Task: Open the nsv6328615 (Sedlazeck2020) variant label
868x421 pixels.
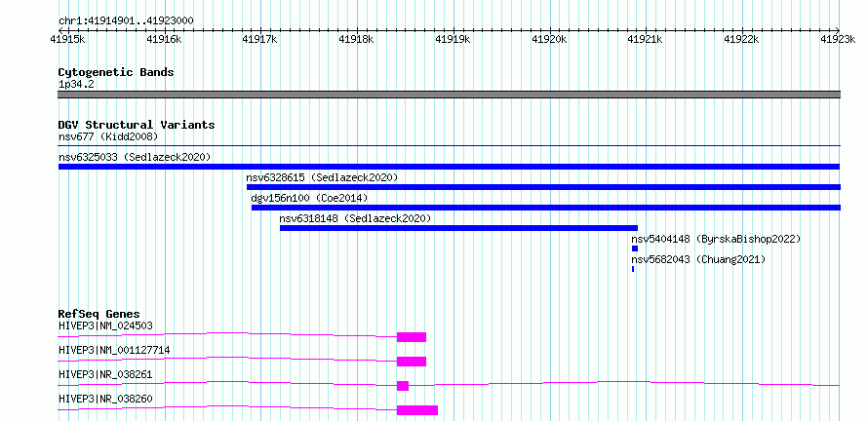Action: pos(322,177)
